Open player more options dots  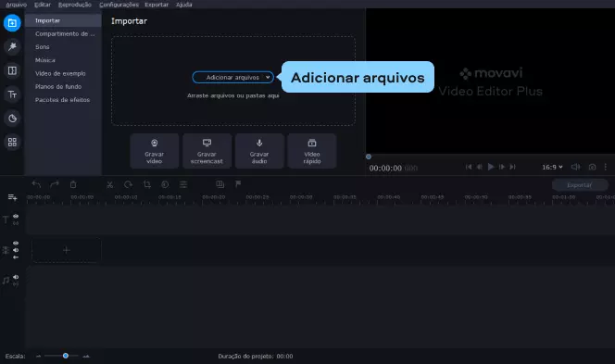pos(606,167)
